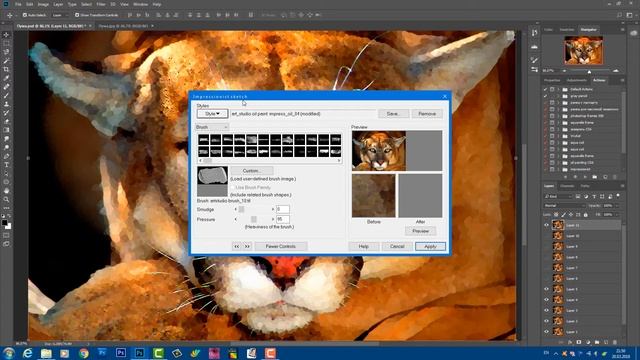This screenshot has height=360, width=640.
Task: Click the Smudge slider handle
Action: coord(241,209)
